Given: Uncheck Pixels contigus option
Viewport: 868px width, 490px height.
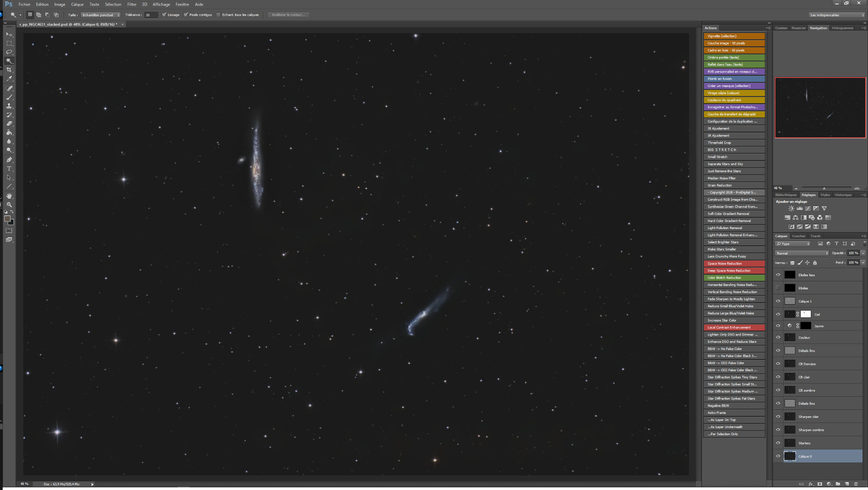Looking at the screenshot, I should point(186,15).
